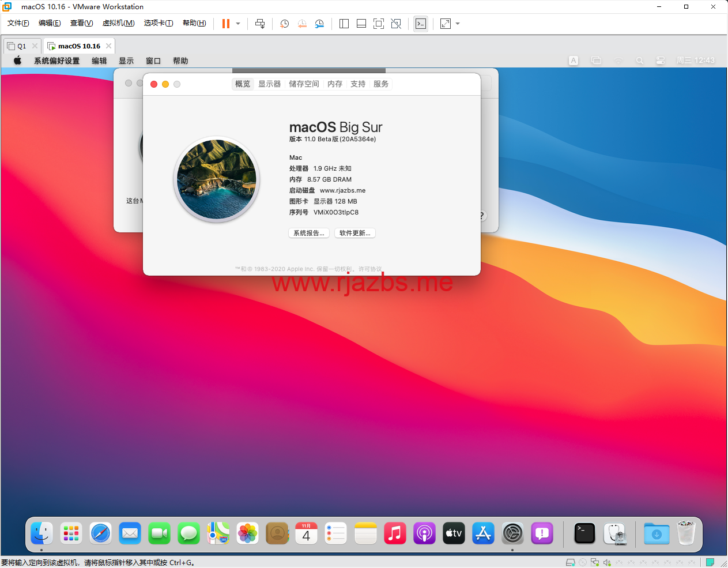Viewport: 728px width, 568px height.
Task: Click the stretch guest display icon
Action: pyautogui.click(x=446, y=24)
